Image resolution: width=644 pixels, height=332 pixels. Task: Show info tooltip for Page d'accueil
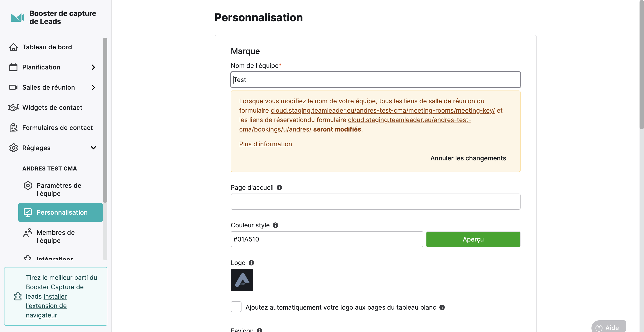[279, 188]
